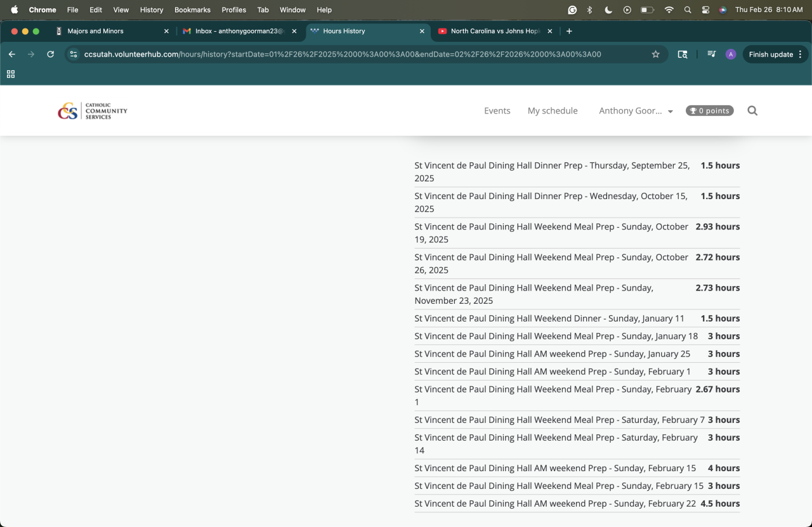Reload the Hours History page
The width and height of the screenshot is (812, 527).
(50, 55)
